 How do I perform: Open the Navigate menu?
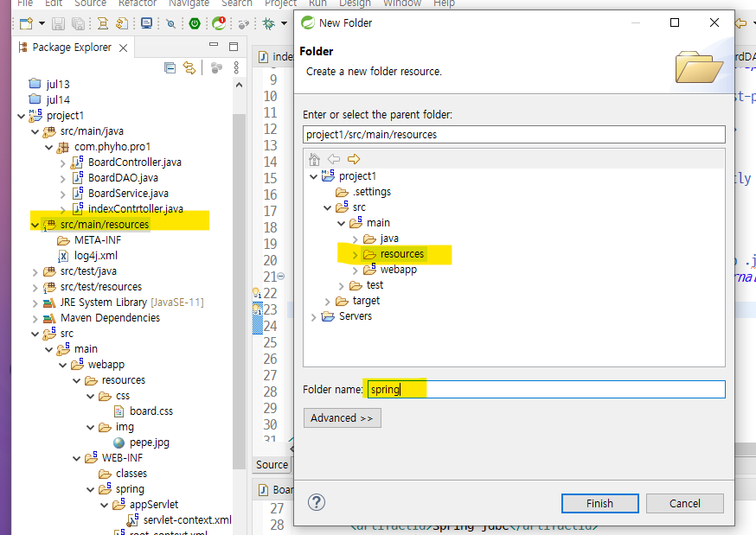point(189,3)
